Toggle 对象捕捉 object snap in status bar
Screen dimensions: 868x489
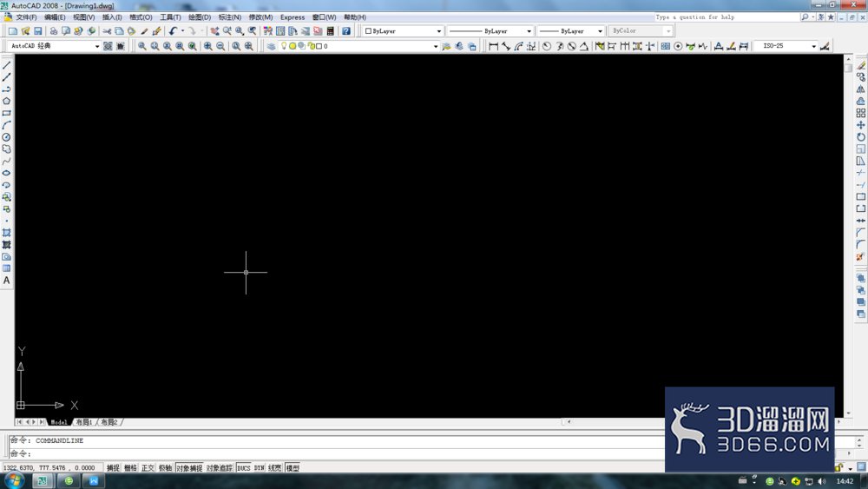[189, 468]
